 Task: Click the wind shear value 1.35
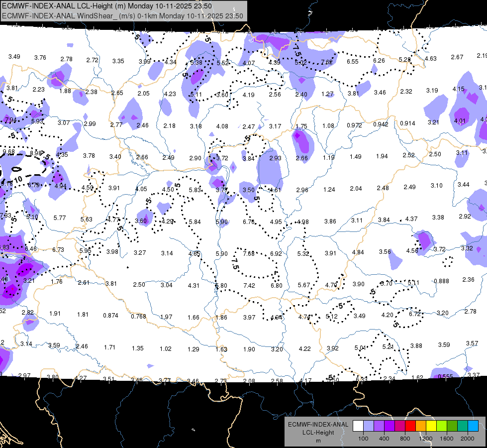[138, 348]
